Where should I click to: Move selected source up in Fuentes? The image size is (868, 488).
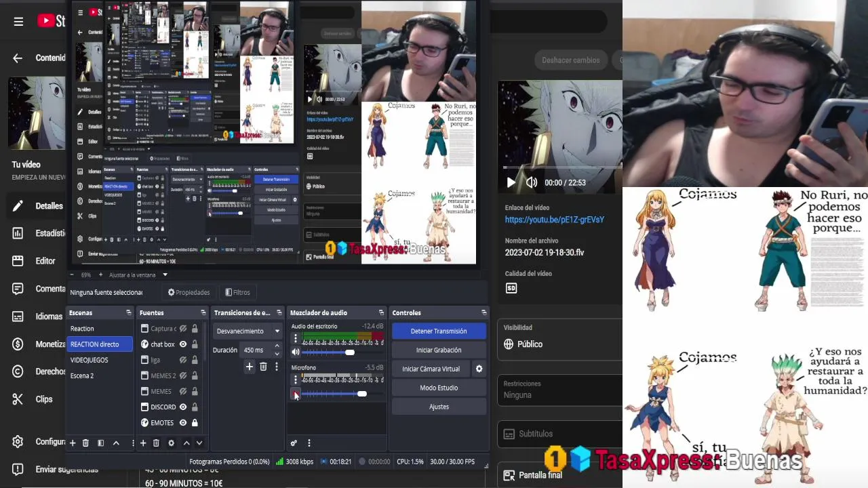click(x=186, y=443)
